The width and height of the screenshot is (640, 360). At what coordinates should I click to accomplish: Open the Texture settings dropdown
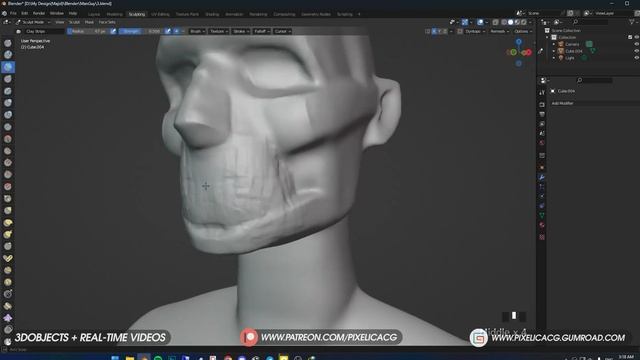(219, 31)
